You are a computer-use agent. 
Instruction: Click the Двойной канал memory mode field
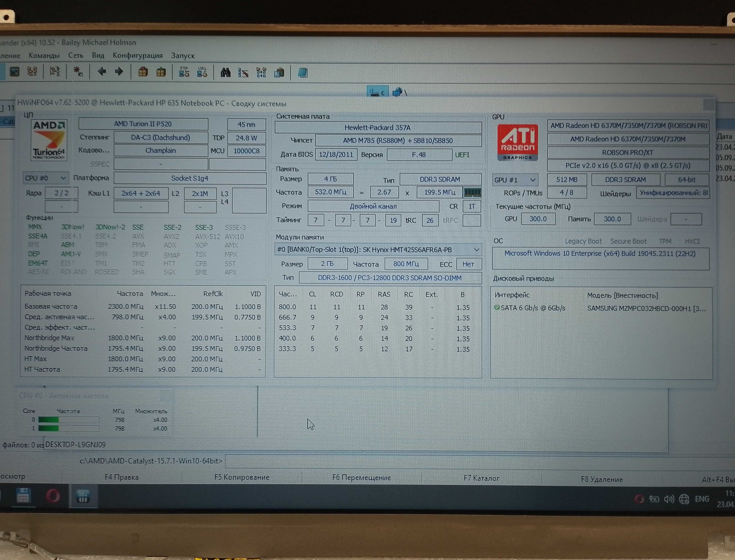pyautogui.click(x=373, y=206)
